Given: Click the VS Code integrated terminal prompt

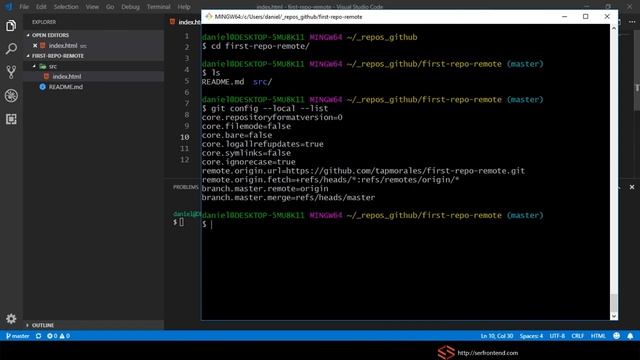Looking at the screenshot, I should tap(178, 222).
